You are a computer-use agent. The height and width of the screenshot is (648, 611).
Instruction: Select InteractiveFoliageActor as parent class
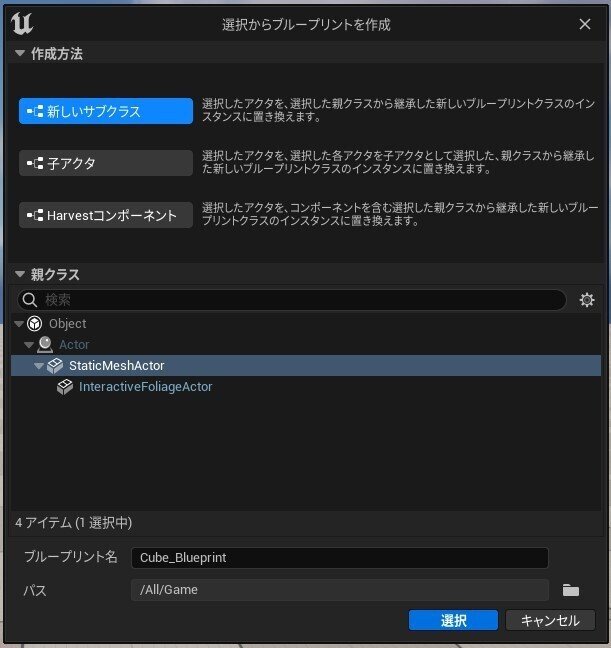306,387
